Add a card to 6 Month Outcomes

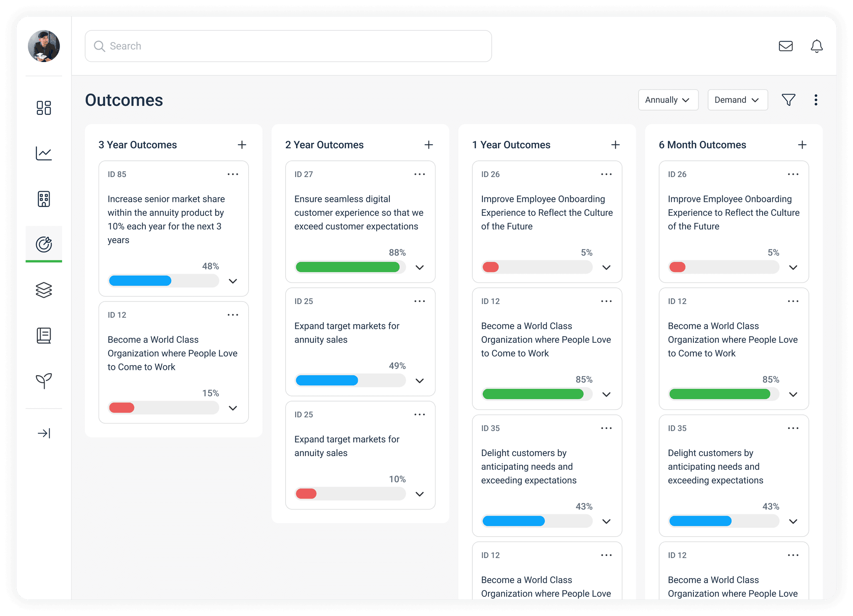tap(802, 145)
